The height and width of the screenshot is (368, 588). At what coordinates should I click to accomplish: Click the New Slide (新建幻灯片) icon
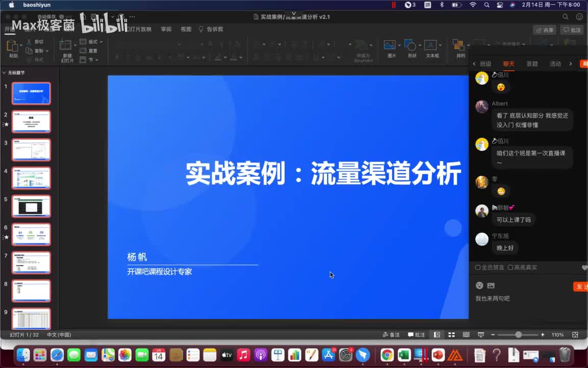coord(65,45)
